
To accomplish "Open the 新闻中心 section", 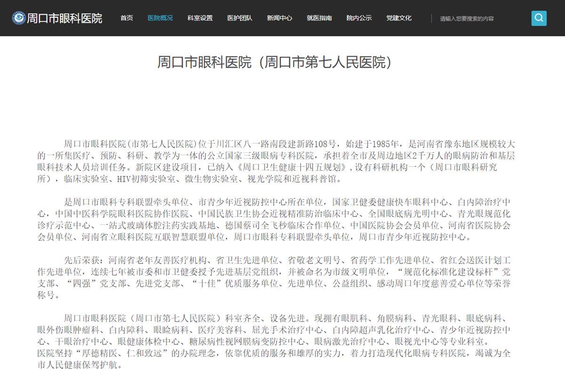I will pyautogui.click(x=279, y=18).
